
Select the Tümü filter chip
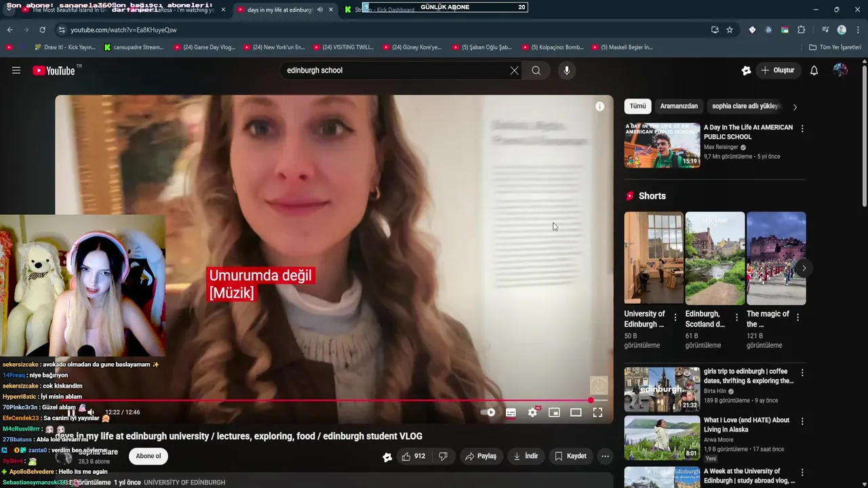point(637,106)
